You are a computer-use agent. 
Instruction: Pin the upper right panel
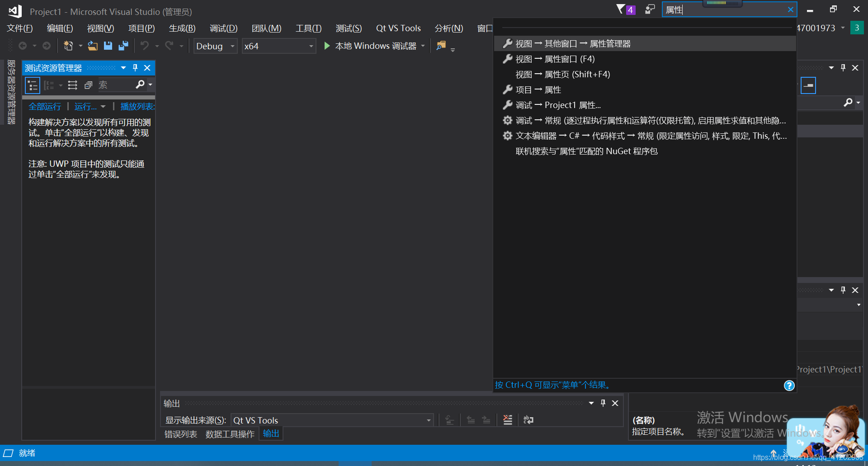click(843, 68)
